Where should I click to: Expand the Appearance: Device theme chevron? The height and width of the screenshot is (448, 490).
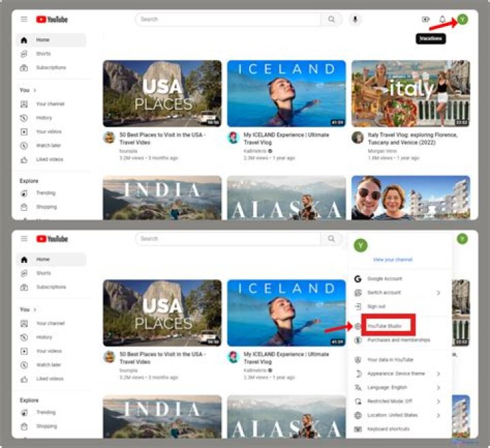(438, 374)
